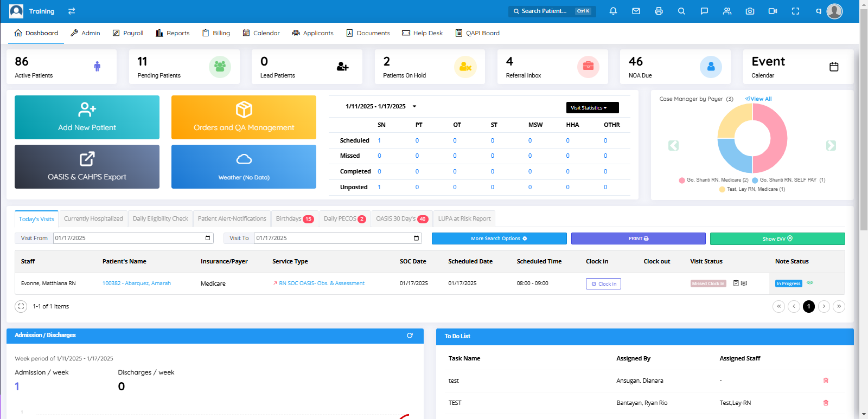Open the Billing menu

tap(216, 33)
